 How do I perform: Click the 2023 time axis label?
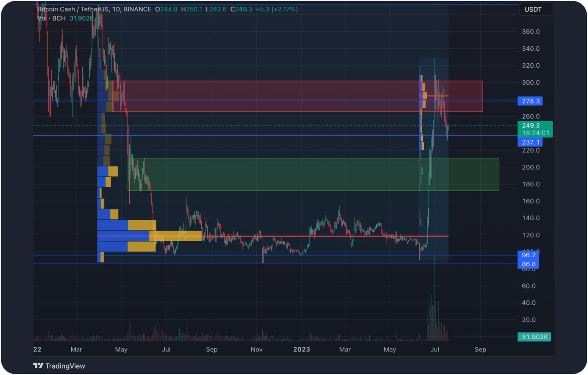coord(301,349)
